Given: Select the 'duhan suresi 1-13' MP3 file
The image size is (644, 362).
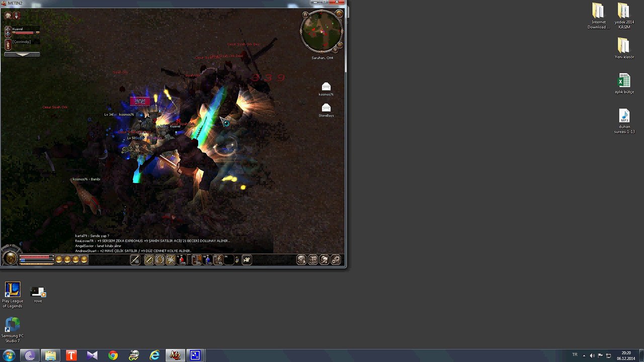Looking at the screenshot, I should [624, 121].
